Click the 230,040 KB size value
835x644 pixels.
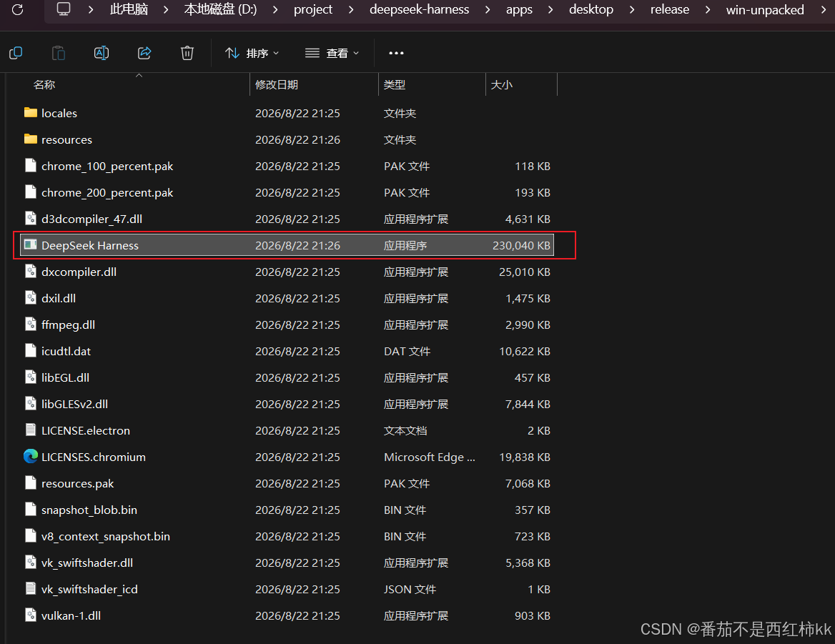(521, 245)
